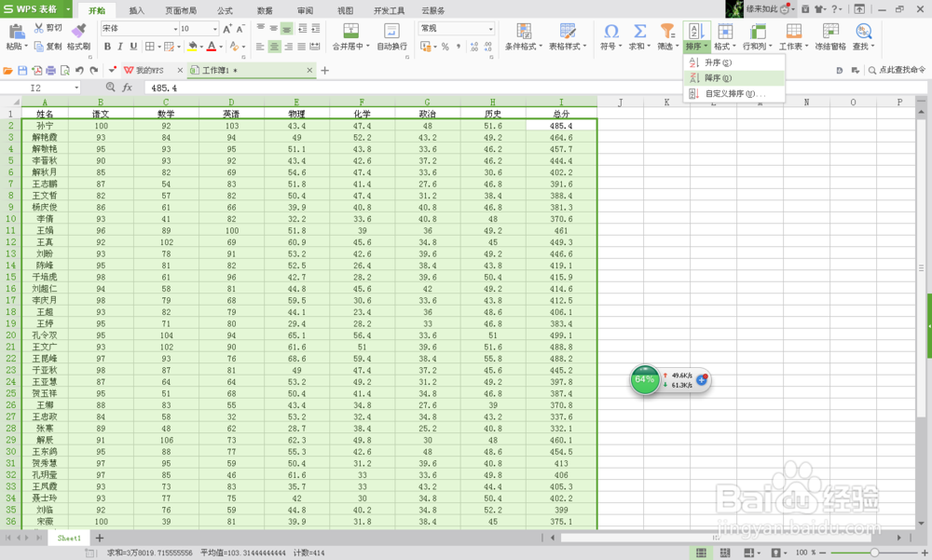Click the AutoSum (求和) sigma icon
This screenshot has width=932, height=560.
[639, 31]
